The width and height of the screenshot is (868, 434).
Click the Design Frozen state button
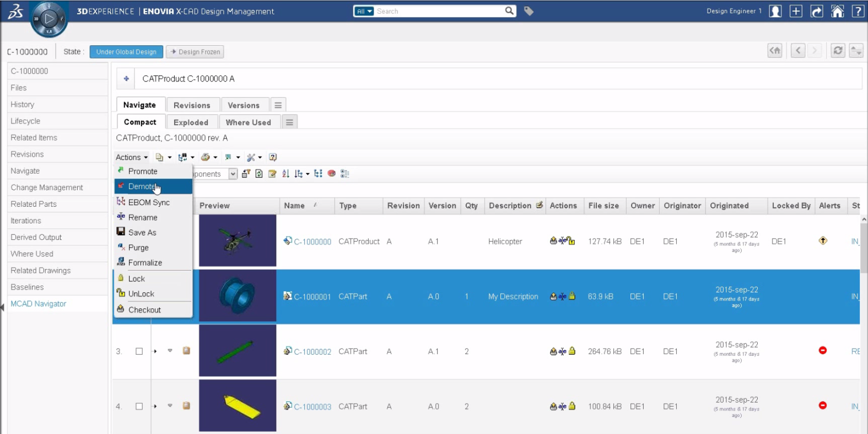[195, 52]
